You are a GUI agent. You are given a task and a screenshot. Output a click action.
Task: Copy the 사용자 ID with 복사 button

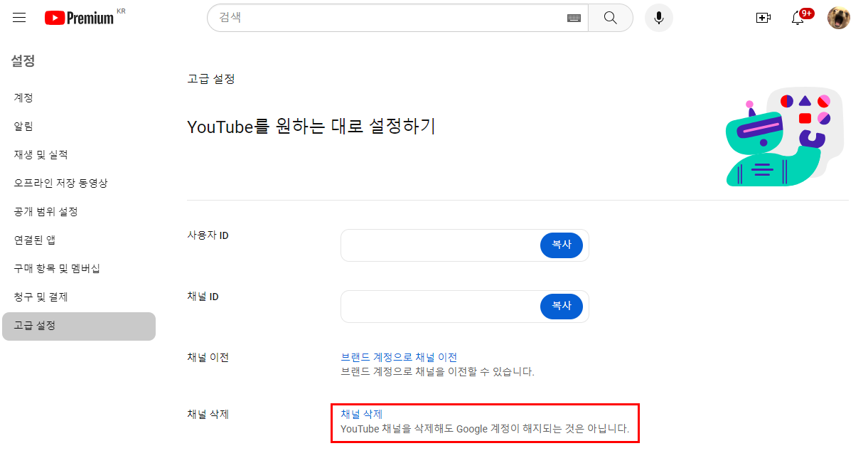[x=562, y=245]
